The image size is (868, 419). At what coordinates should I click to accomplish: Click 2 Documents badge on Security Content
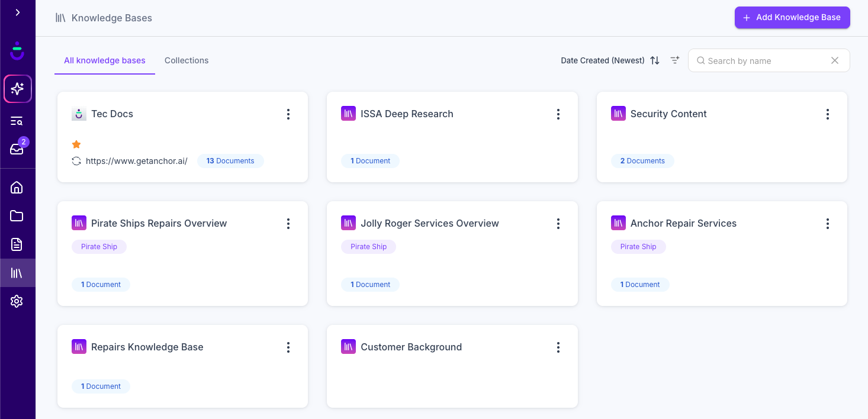[x=642, y=161]
